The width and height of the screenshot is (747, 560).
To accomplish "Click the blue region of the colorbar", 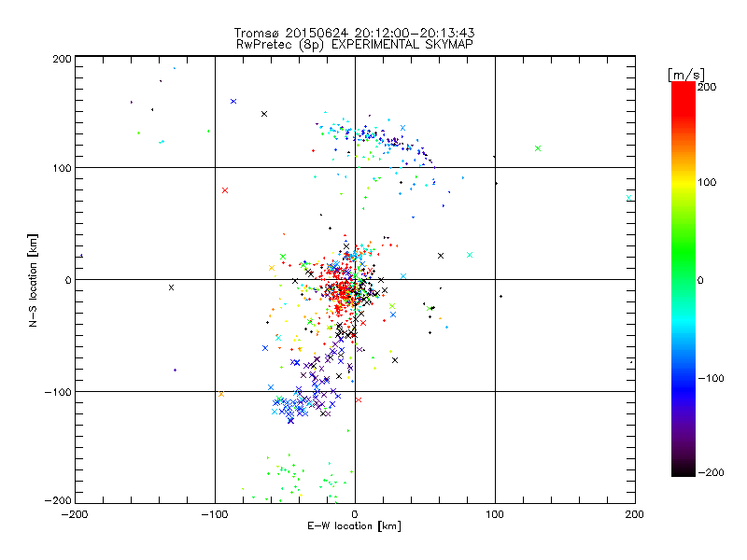I will coord(684,378).
